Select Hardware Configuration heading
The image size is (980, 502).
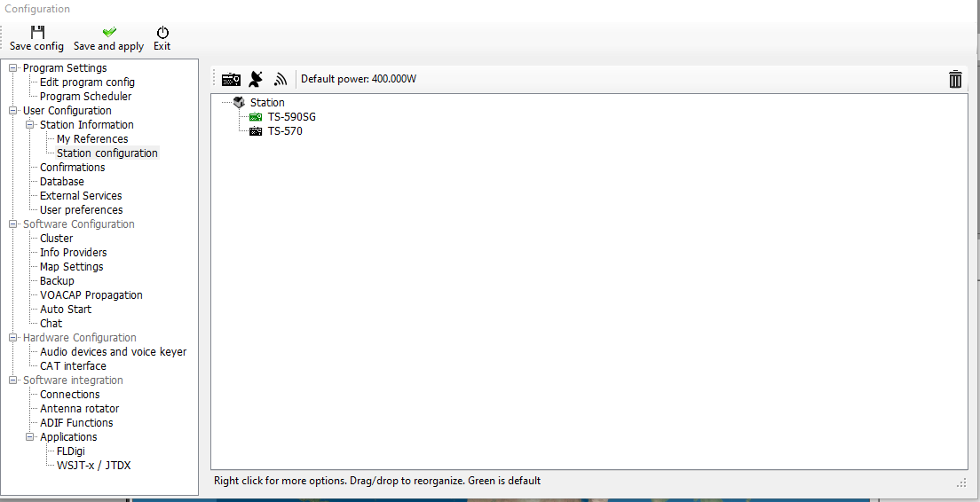(x=79, y=338)
